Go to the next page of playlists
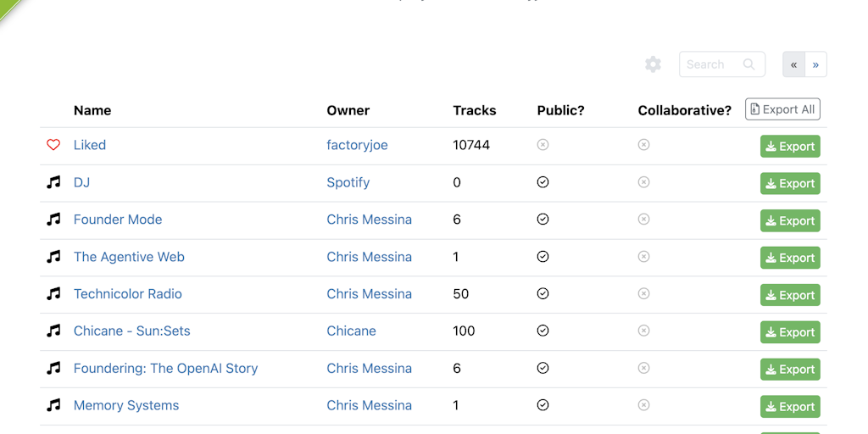Image resolution: width=868 pixels, height=434 pixels. click(x=815, y=64)
